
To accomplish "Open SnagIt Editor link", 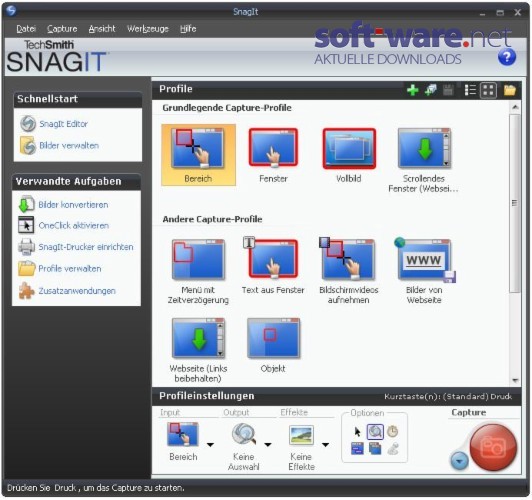I will (x=63, y=124).
